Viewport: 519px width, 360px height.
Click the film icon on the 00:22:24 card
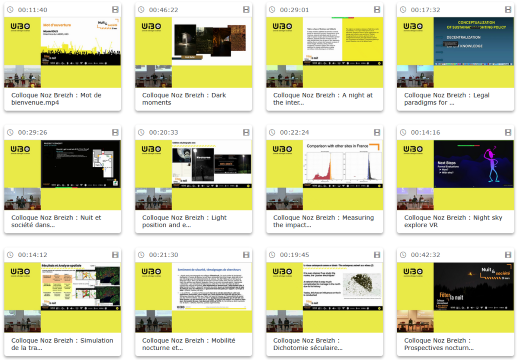tap(377, 132)
